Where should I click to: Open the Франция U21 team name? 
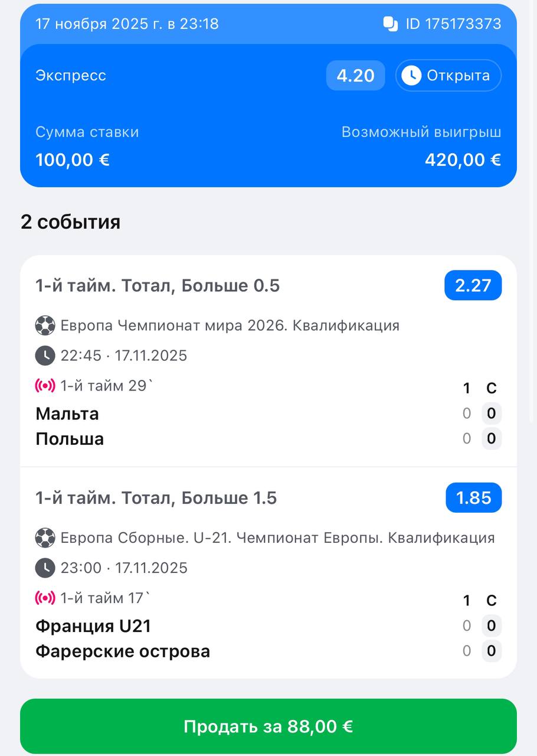click(93, 626)
